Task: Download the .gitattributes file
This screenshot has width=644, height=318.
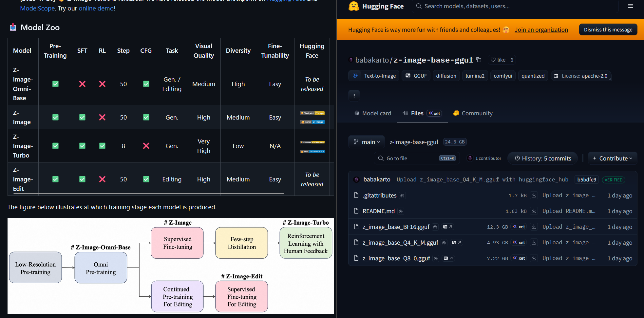Action: click(x=534, y=195)
